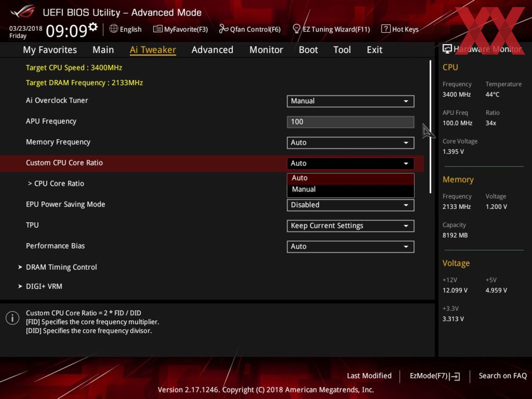Click the EzMode exit arrow icon
The height and width of the screenshot is (399, 532).
pyautogui.click(x=455, y=376)
